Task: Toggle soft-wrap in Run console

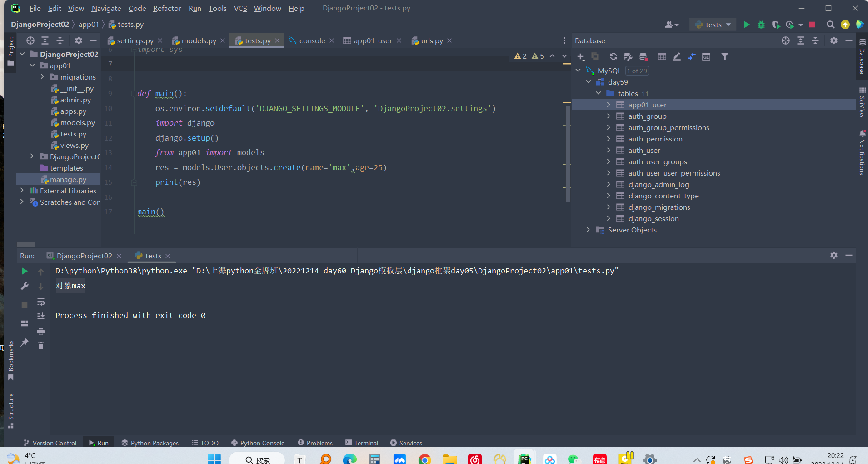Action: (x=41, y=302)
